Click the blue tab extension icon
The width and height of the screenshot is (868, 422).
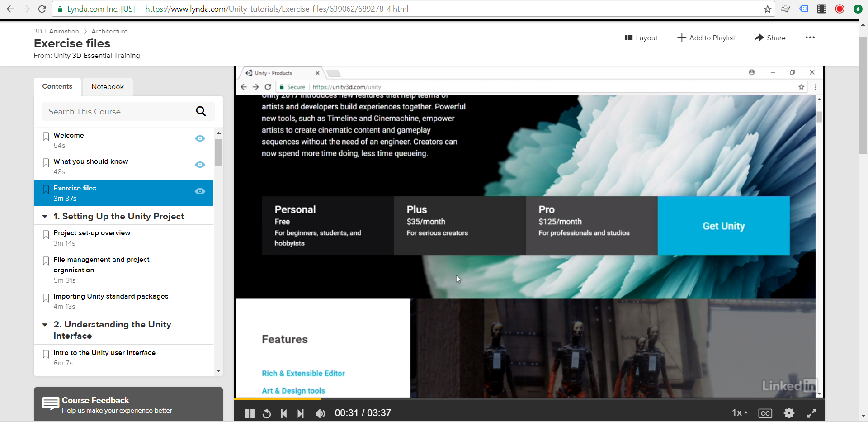coord(804,9)
